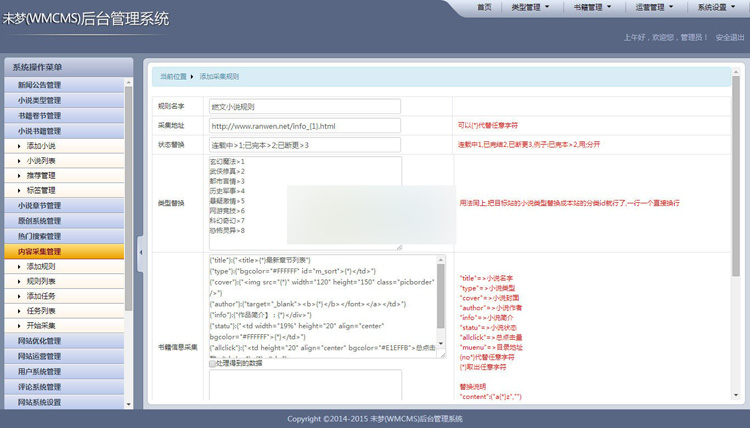Grab the resize handle of 书籍信息采集 textarea

[x=442, y=355]
